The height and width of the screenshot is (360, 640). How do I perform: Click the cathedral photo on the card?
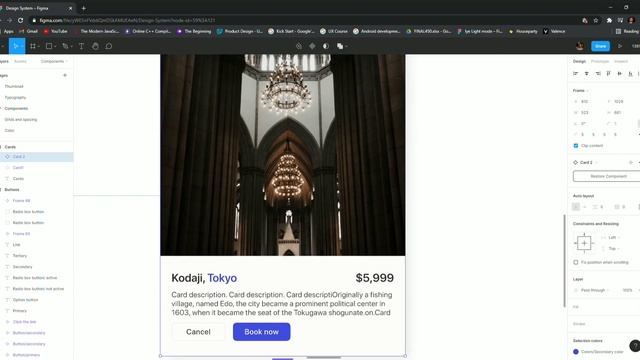pos(283,155)
